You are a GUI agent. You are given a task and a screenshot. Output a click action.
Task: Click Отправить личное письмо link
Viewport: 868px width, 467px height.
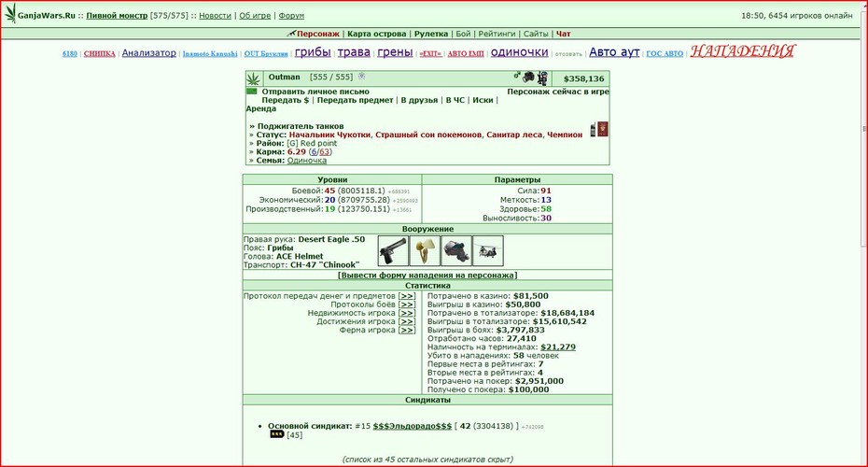click(x=315, y=92)
